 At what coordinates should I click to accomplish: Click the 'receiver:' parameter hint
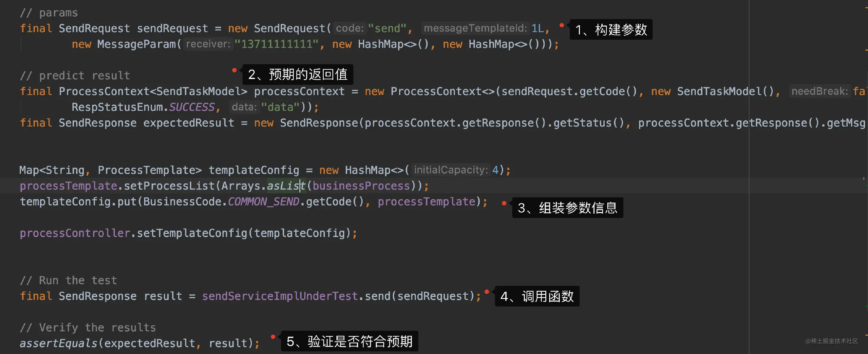coord(208,44)
